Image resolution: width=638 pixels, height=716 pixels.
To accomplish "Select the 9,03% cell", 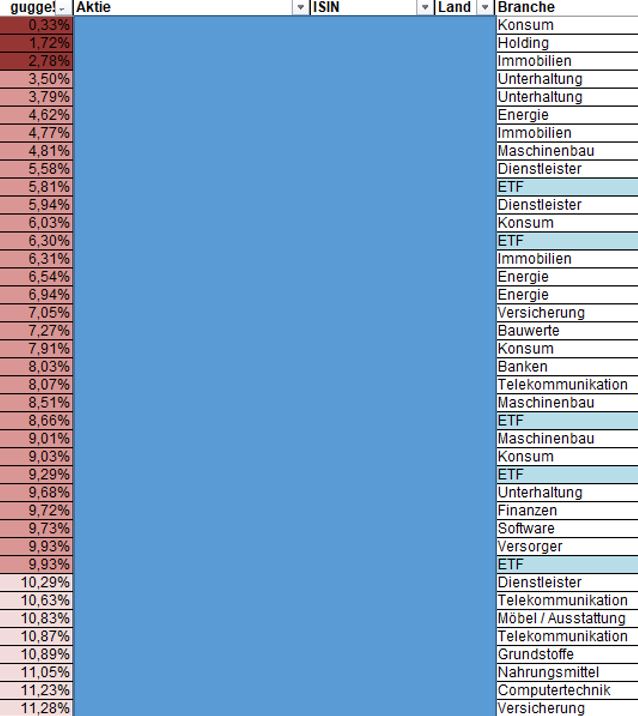I will [x=36, y=457].
